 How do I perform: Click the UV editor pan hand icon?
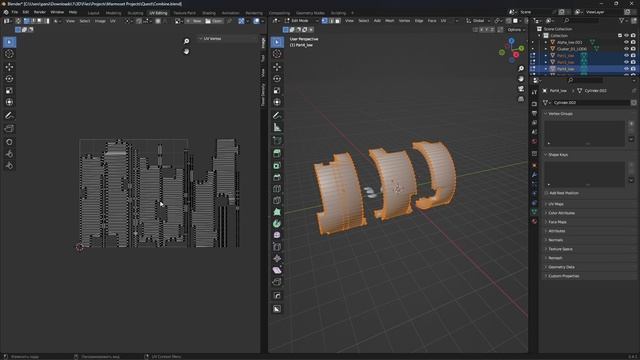(x=187, y=51)
